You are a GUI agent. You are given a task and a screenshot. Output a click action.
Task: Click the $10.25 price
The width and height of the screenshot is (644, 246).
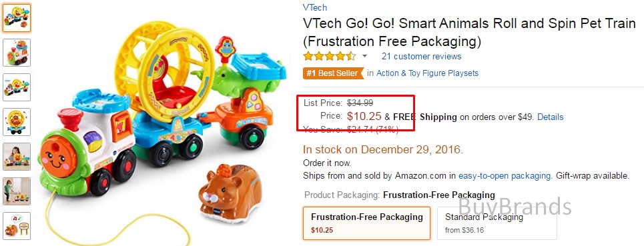(364, 117)
